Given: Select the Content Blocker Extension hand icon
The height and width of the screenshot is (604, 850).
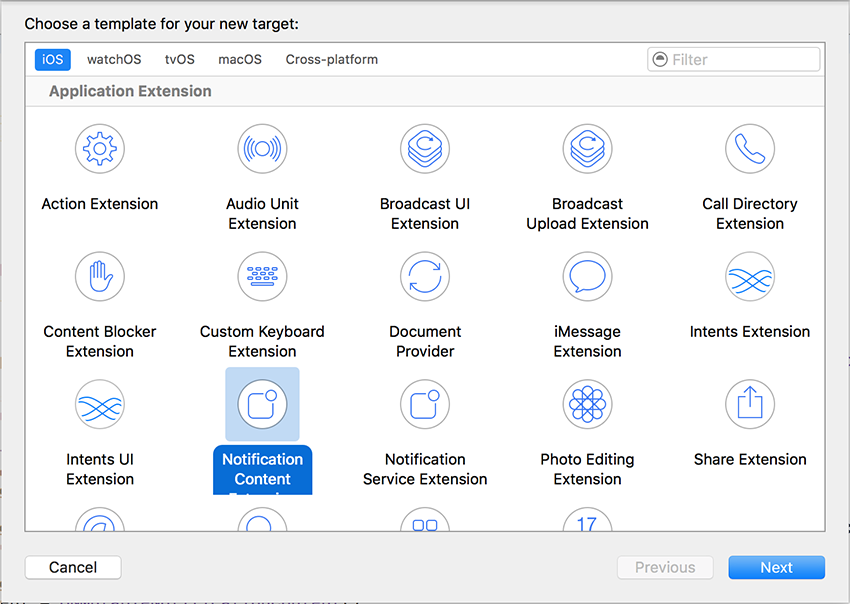Looking at the screenshot, I should point(100,277).
